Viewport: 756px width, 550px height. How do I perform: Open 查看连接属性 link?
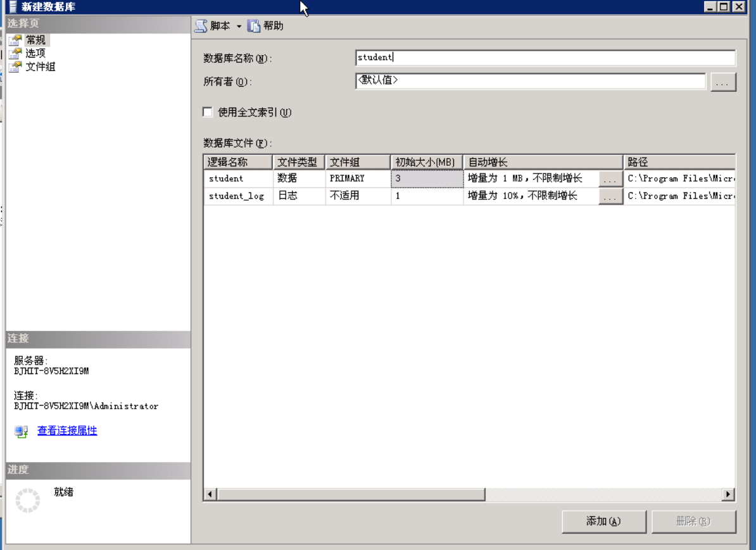(x=67, y=430)
